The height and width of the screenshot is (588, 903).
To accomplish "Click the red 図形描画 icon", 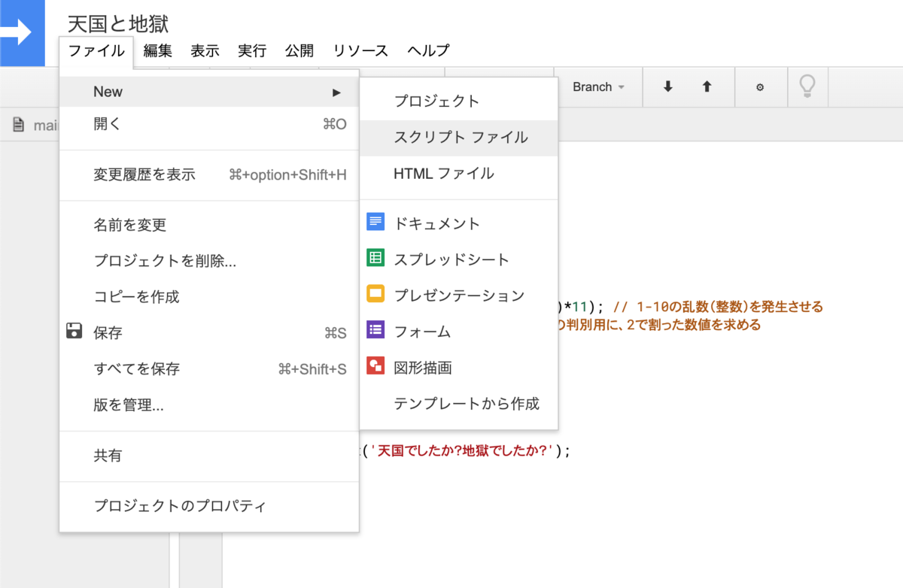I will (x=375, y=366).
